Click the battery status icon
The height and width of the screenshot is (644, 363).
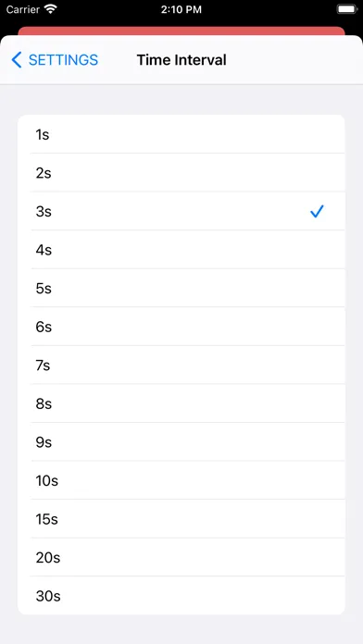coord(347,9)
